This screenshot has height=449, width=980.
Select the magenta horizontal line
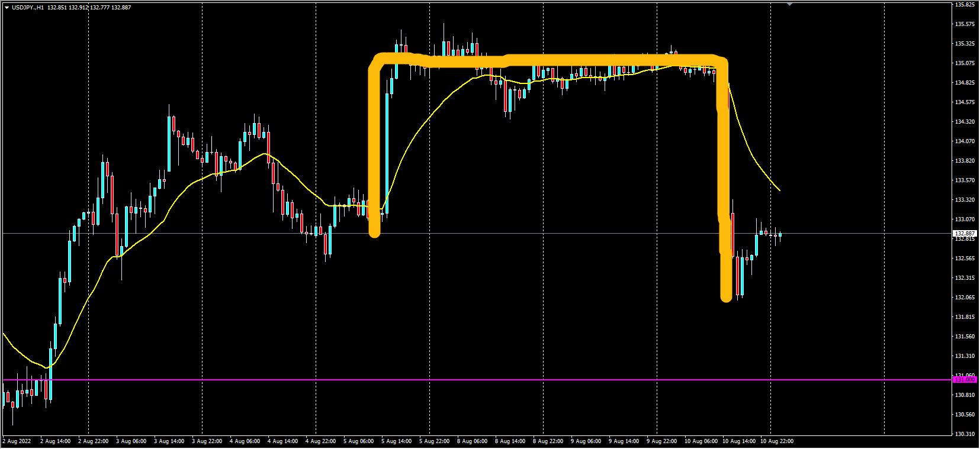click(477, 380)
